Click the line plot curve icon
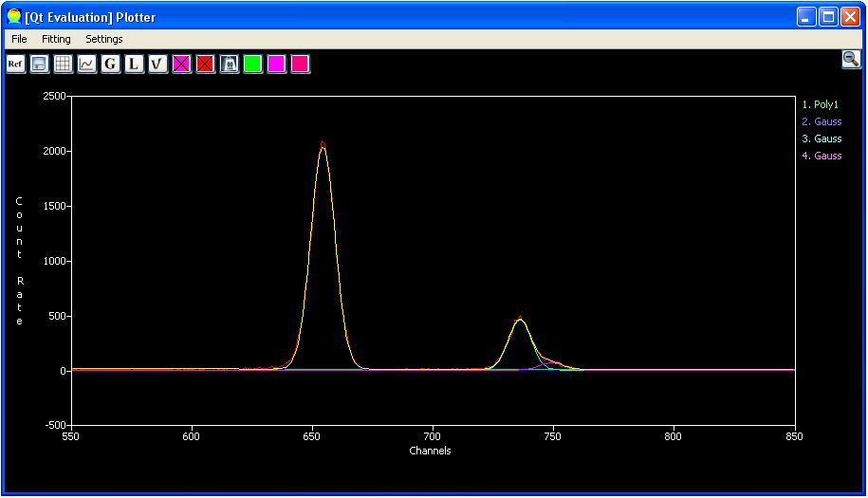This screenshot has width=868, height=498. [87, 65]
